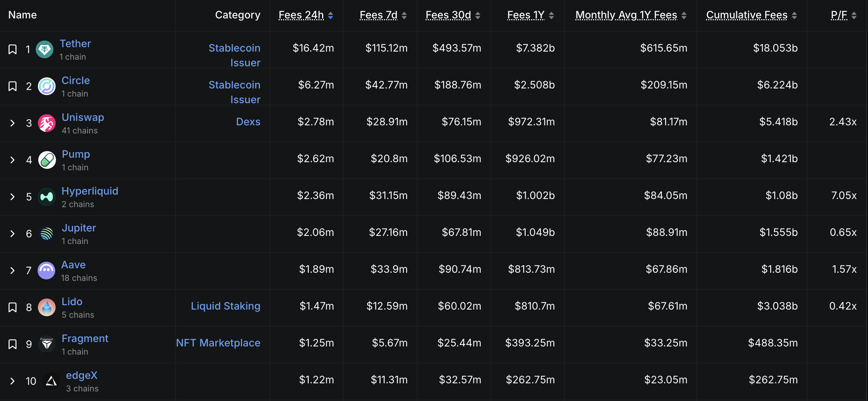
Task: Click the Uniswap unicorn logo
Action: [47, 123]
